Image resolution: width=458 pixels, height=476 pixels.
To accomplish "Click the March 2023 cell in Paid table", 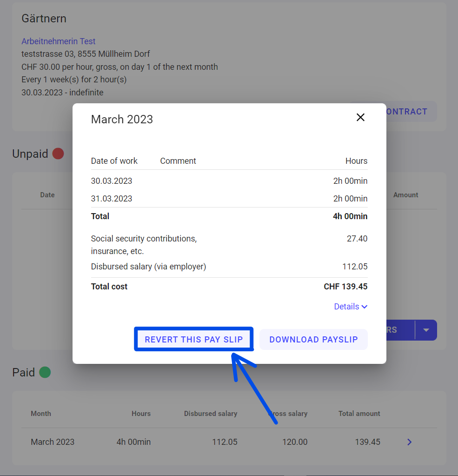I will 53,442.
